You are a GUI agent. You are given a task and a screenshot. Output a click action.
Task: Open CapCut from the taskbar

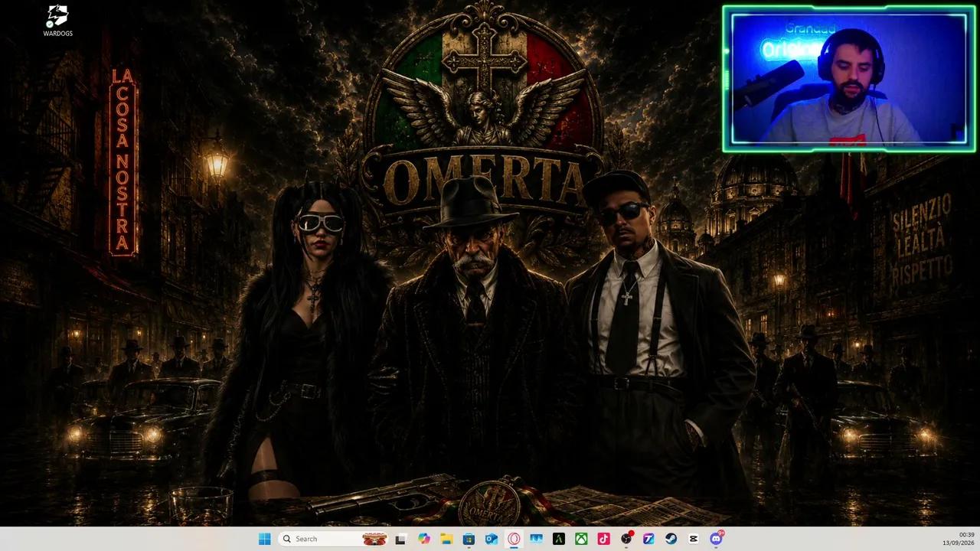tap(694, 539)
